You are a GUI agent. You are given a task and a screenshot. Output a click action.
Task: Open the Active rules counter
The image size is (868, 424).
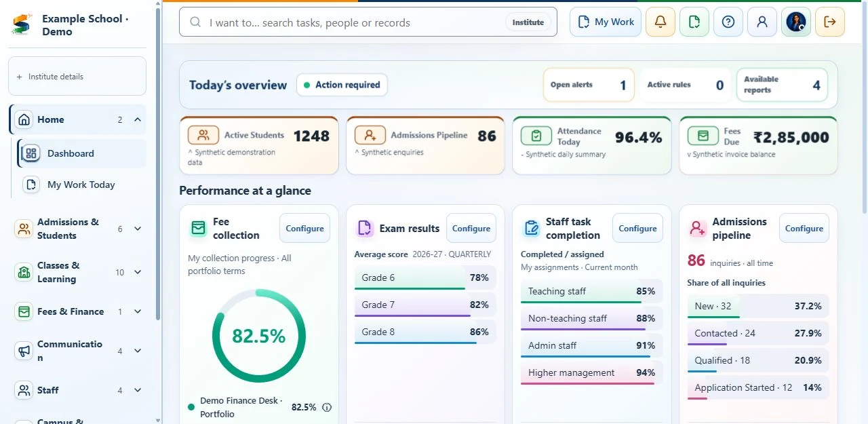tap(686, 85)
